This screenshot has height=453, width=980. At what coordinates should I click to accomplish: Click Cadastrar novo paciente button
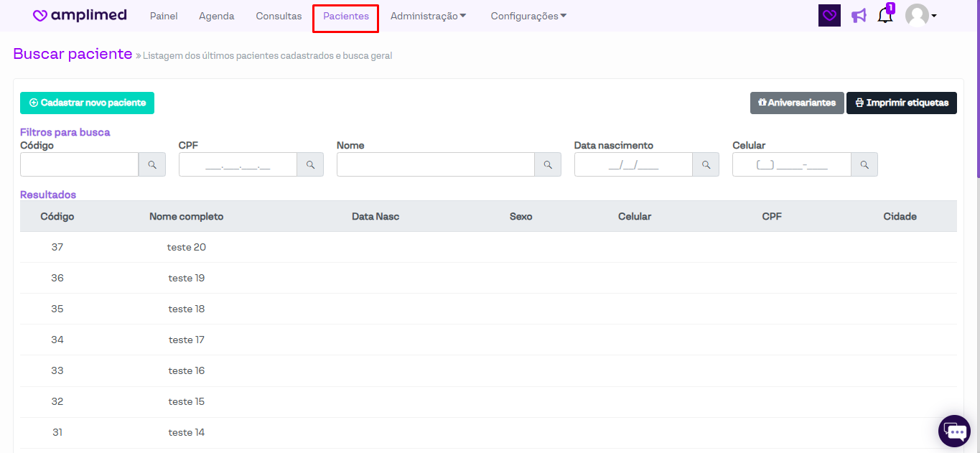[x=87, y=103]
